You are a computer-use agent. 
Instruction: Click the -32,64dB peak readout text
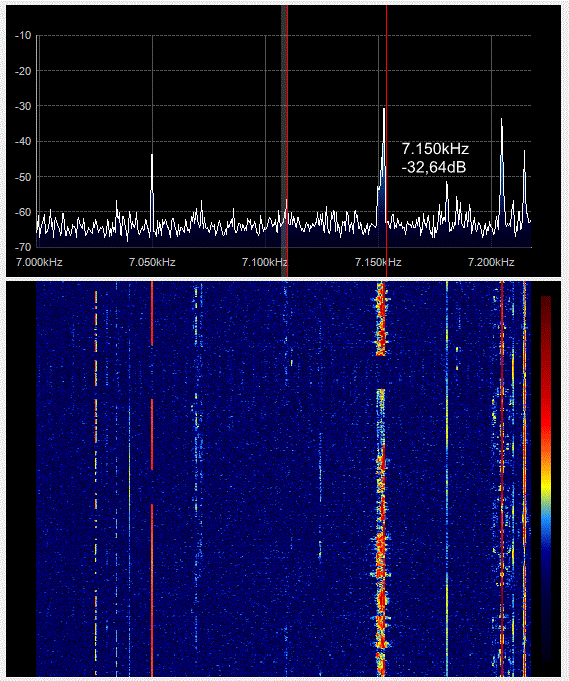click(x=433, y=167)
